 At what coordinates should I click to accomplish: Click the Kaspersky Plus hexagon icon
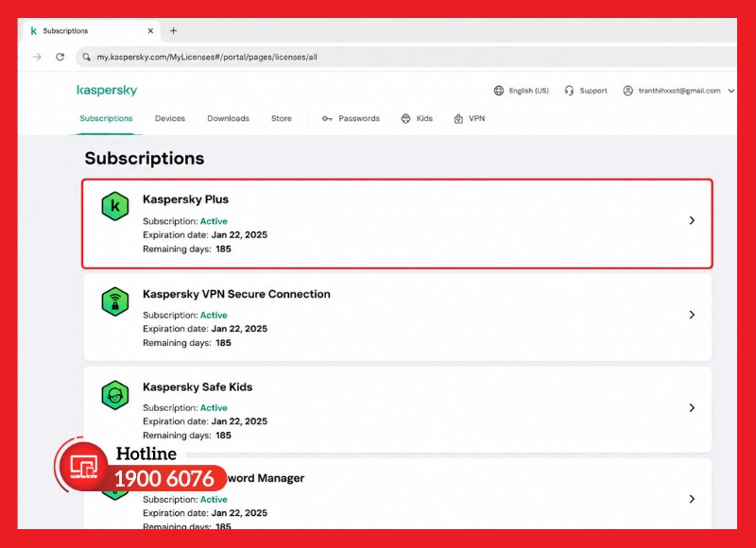[115, 206]
